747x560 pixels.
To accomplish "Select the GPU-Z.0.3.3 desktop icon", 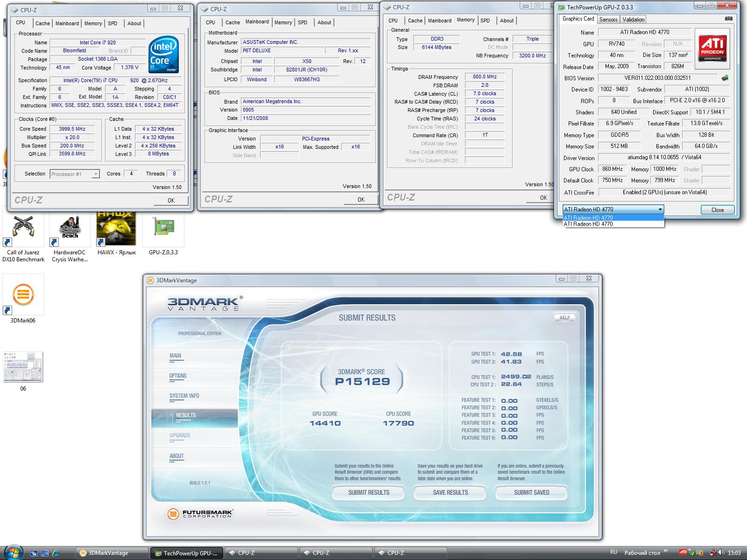I will (x=163, y=233).
